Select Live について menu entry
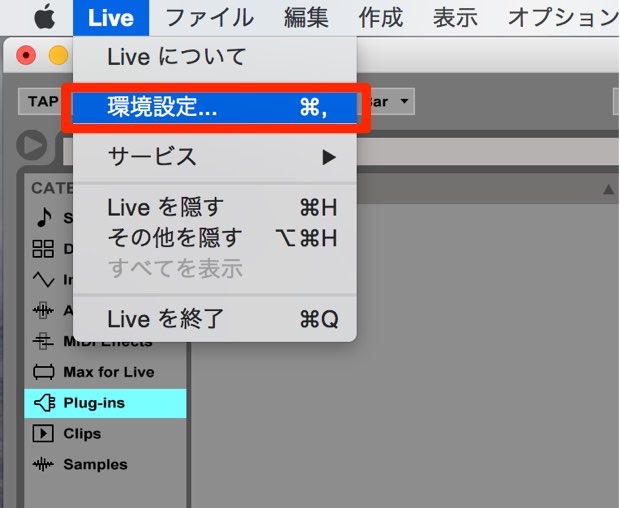620x508 pixels. (x=215, y=57)
